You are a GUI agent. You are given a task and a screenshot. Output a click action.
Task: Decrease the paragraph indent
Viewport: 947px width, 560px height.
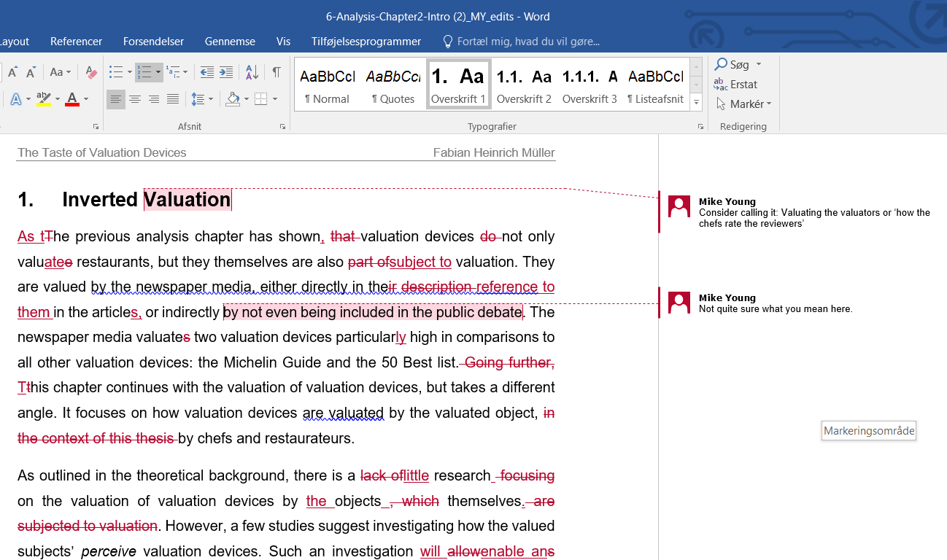pos(207,72)
